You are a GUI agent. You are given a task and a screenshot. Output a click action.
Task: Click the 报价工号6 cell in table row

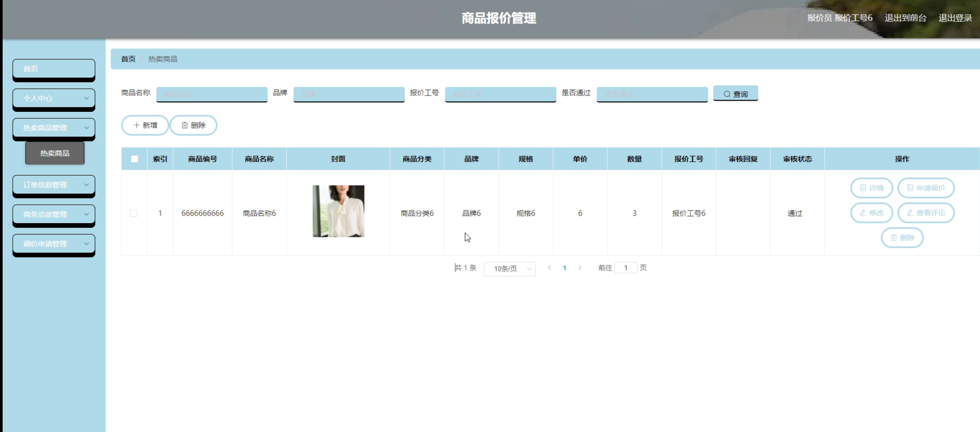pyautogui.click(x=688, y=214)
